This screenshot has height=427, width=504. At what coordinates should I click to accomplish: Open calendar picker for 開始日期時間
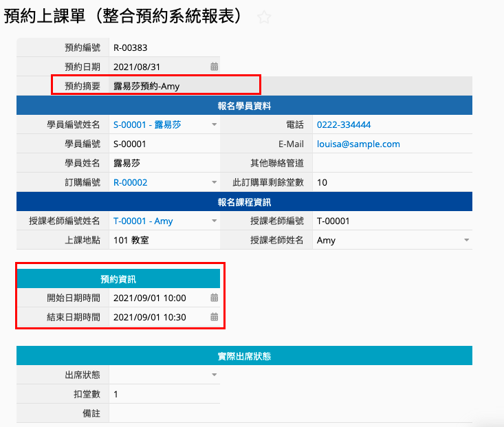tap(214, 298)
